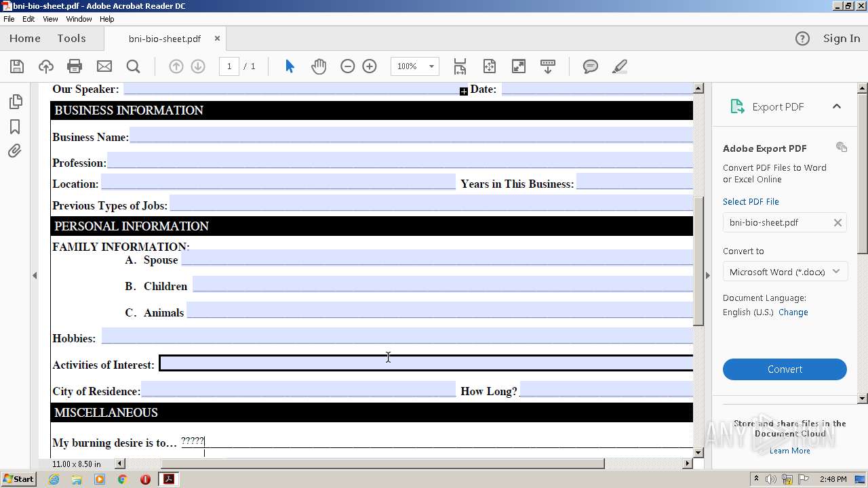Zoom out with minus button

348,66
